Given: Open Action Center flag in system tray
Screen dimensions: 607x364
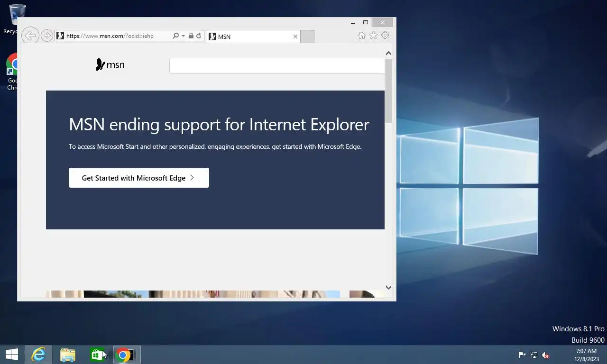Looking at the screenshot, I should tap(523, 355).
